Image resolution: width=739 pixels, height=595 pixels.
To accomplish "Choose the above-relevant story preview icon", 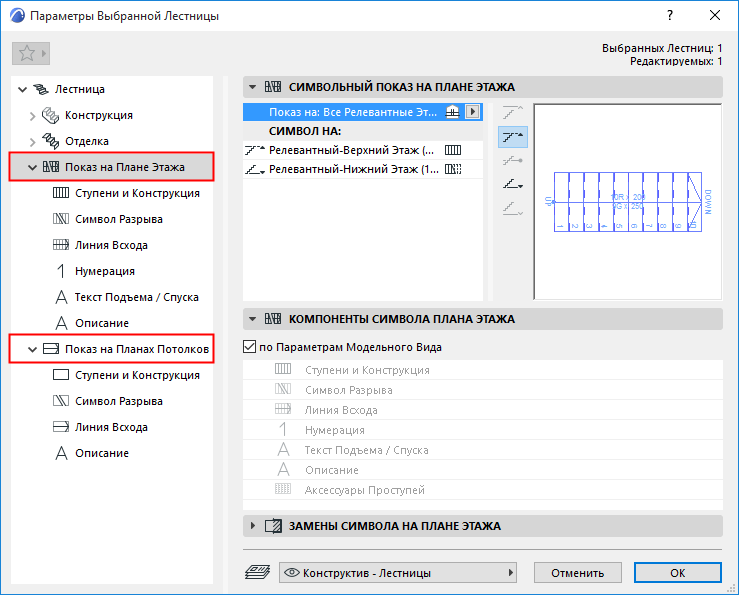I will coord(513,112).
